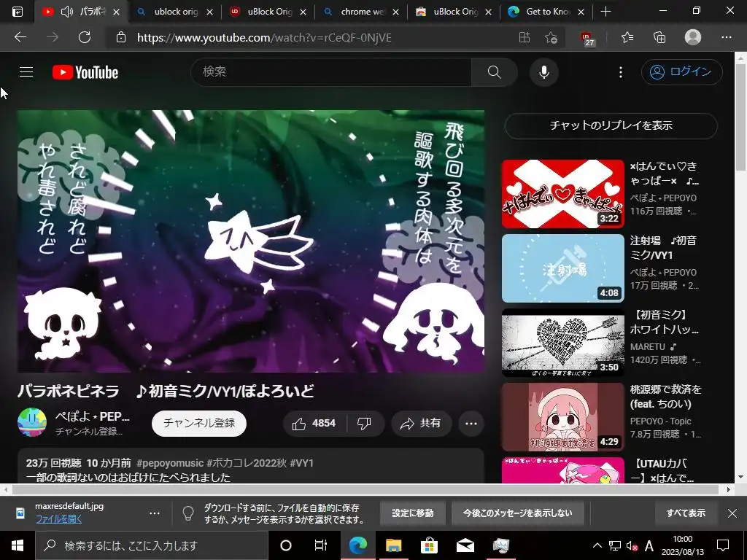The width and height of the screenshot is (747, 560).
Task: View site information lock icon
Action: point(121,37)
